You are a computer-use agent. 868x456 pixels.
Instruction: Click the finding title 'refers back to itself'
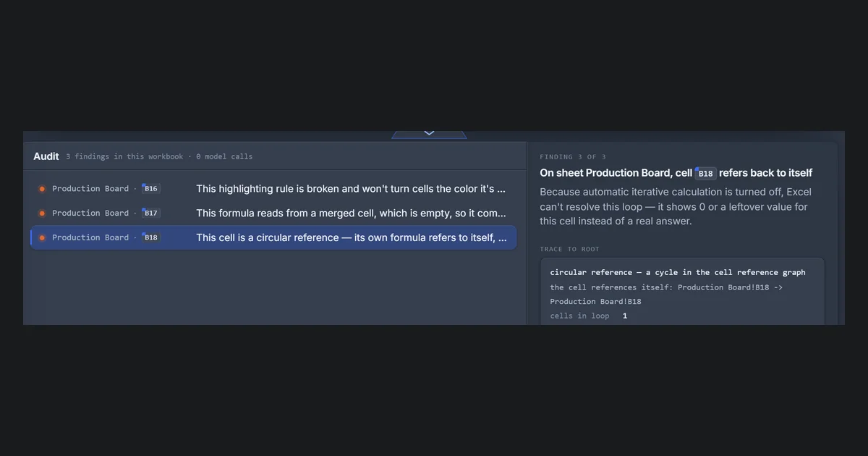coord(765,173)
